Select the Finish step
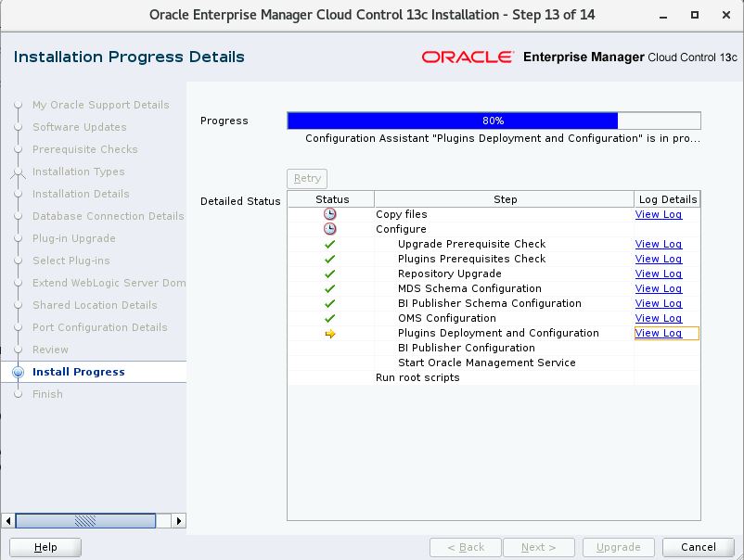This screenshot has height=560, width=744. coord(47,395)
